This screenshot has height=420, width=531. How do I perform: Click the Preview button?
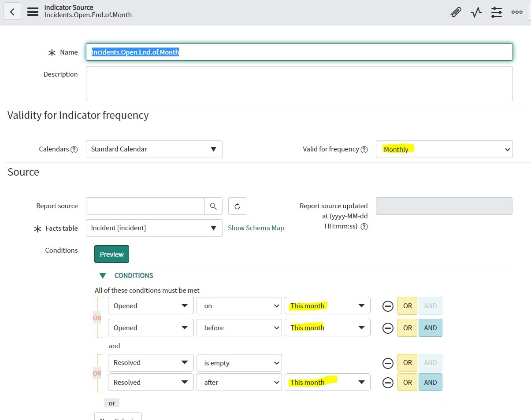(111, 254)
